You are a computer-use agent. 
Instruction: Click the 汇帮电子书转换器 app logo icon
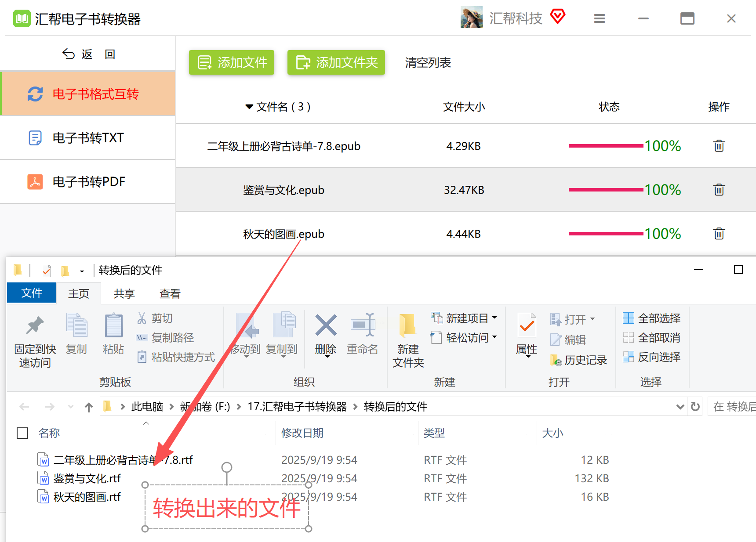[x=22, y=19]
